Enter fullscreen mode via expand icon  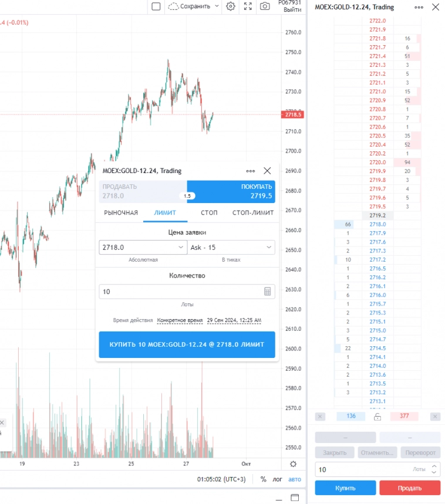coord(248,6)
